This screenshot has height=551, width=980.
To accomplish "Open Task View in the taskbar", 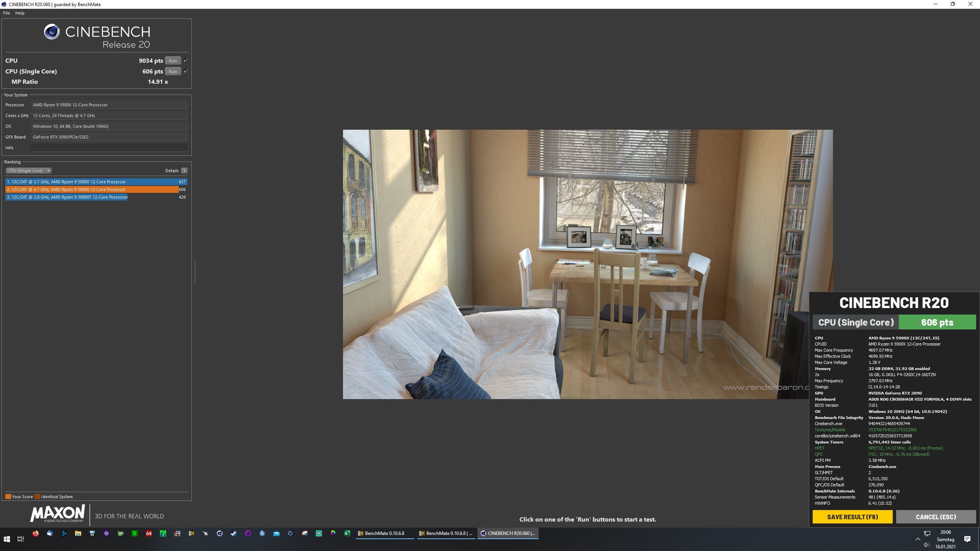I will [21, 539].
